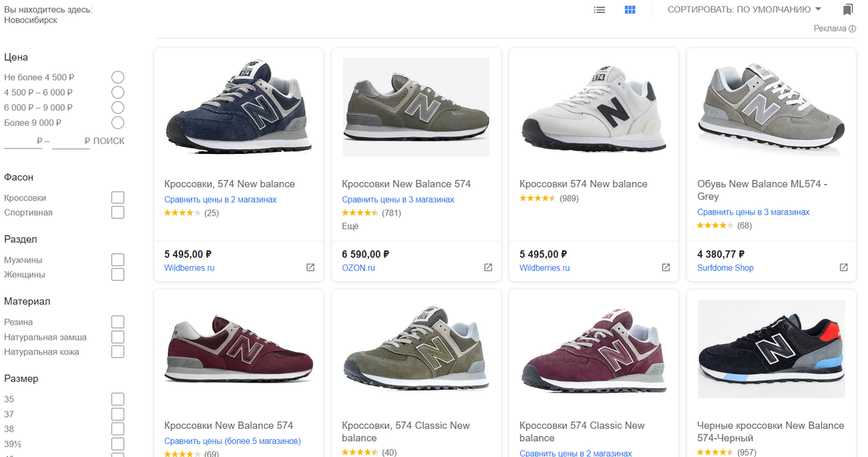Image resolution: width=868 pixels, height=457 pixels.
Task: Open title Кроссовки 574 New balance, white sneaker
Action: click(583, 184)
